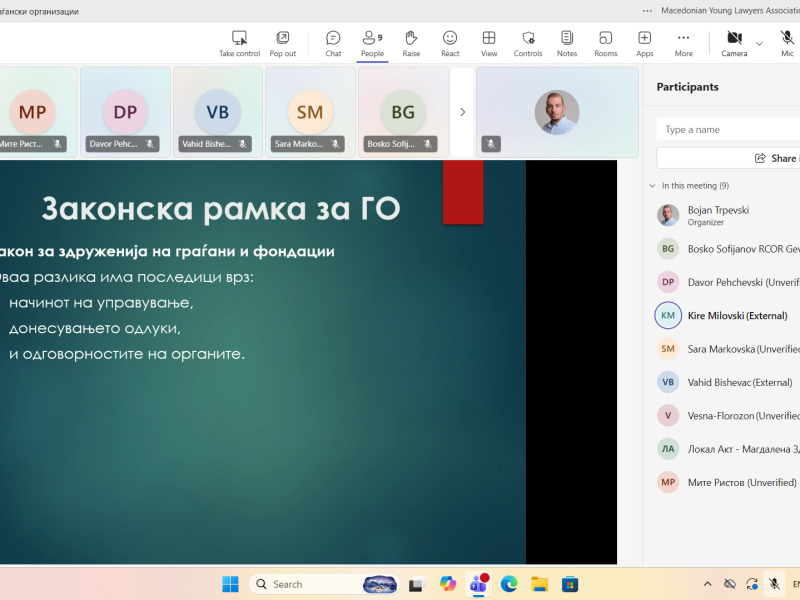
Task: Click the Raise hand icon
Action: pos(411,43)
